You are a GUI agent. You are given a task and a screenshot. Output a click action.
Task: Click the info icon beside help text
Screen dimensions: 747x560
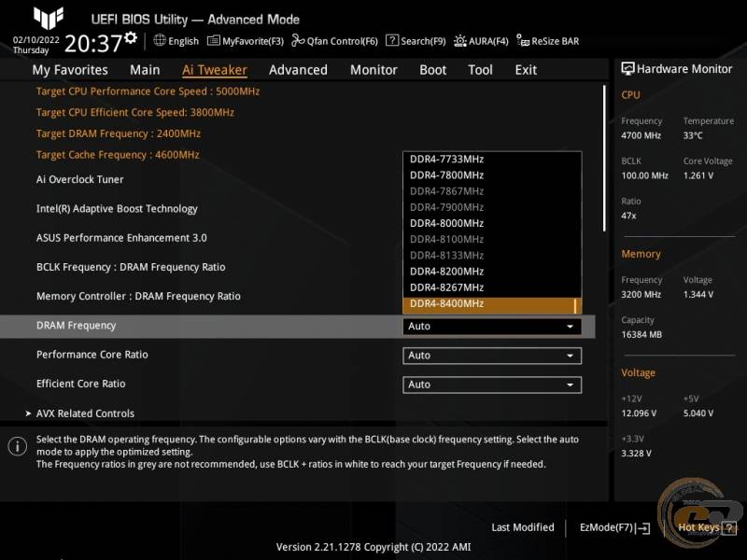click(18, 446)
